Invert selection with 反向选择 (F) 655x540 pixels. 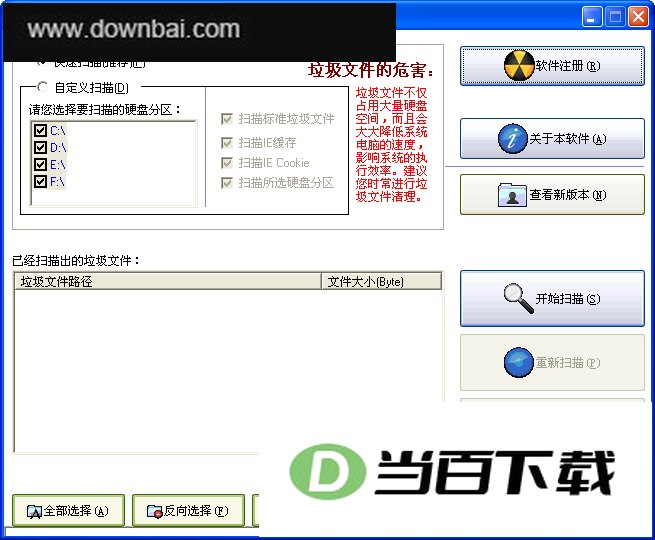point(188,511)
